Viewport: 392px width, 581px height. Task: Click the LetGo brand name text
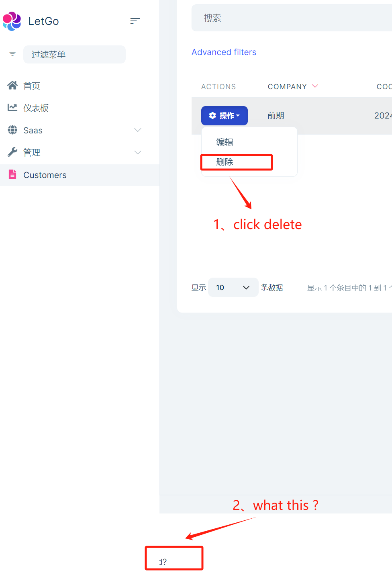(43, 21)
